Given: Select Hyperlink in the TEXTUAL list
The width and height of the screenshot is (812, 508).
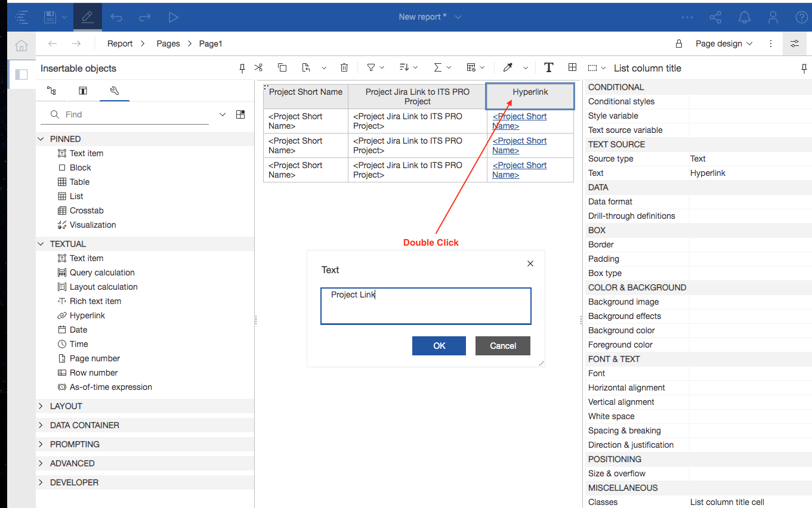Looking at the screenshot, I should (x=81, y=315).
